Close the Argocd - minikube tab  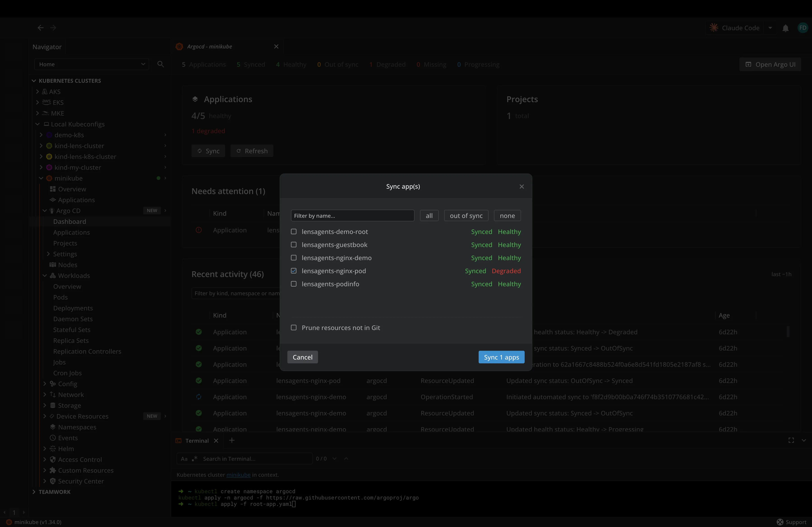pyautogui.click(x=276, y=46)
